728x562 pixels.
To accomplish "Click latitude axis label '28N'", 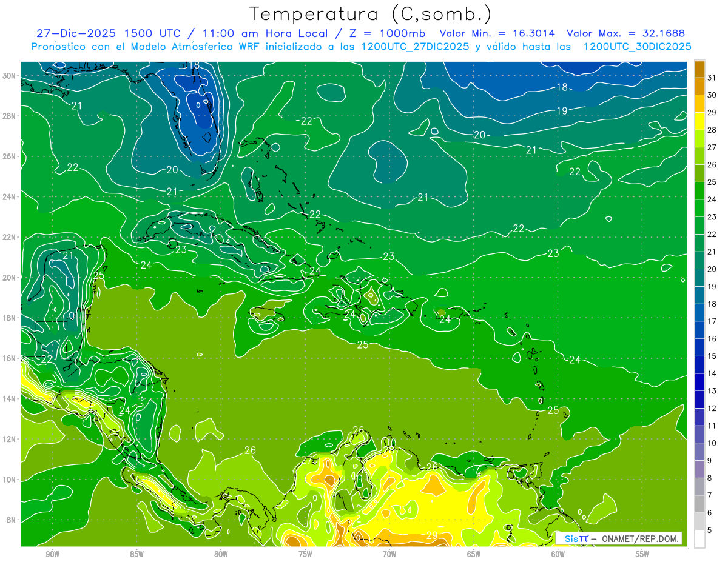I will tap(9, 116).
